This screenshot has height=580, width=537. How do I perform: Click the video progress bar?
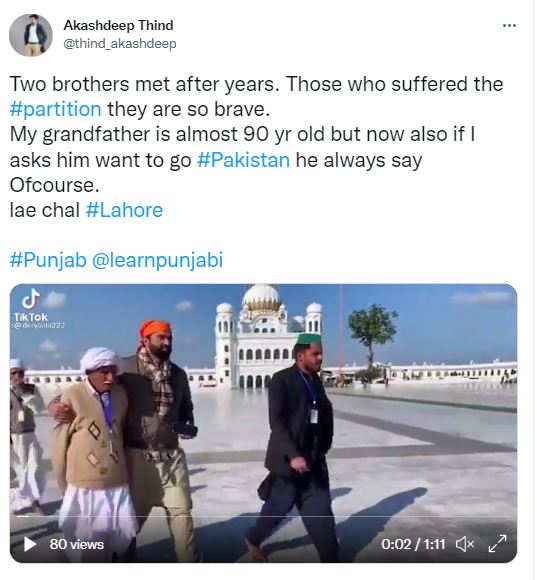(263, 516)
